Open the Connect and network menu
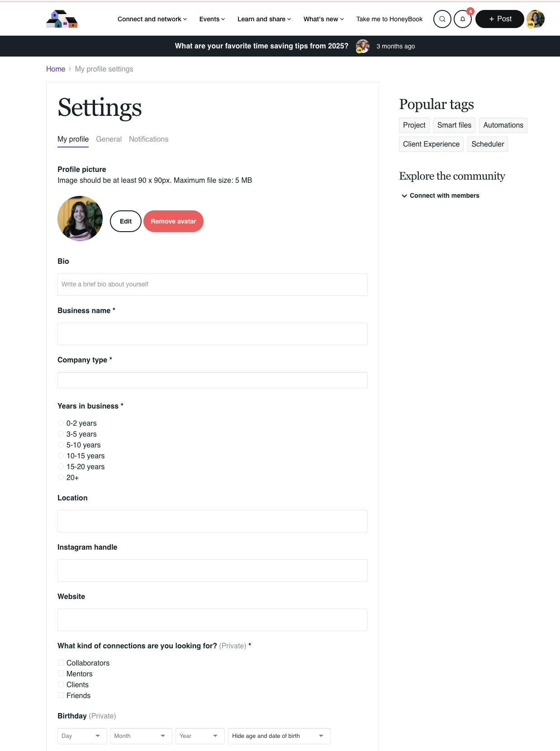560x751 pixels. [x=152, y=19]
